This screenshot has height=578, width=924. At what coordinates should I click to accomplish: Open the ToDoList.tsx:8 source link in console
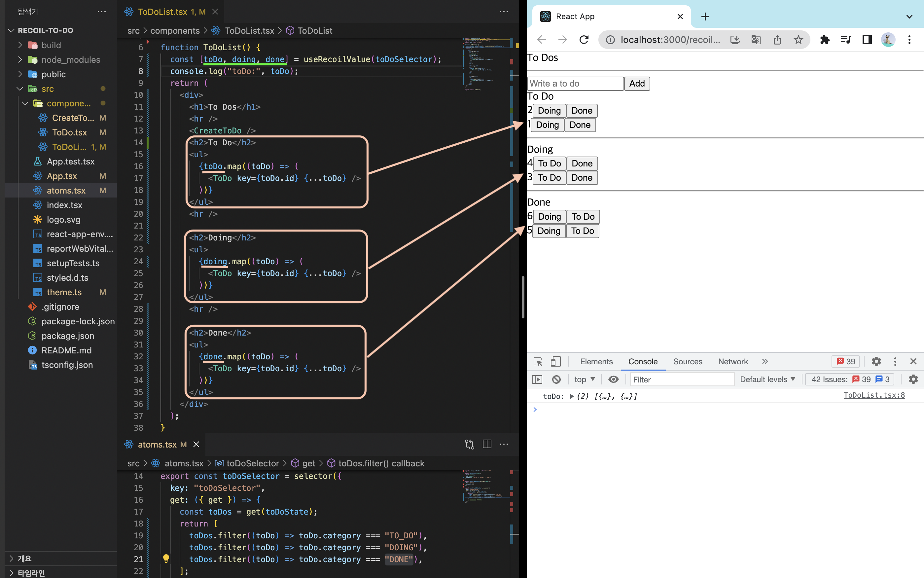874,395
